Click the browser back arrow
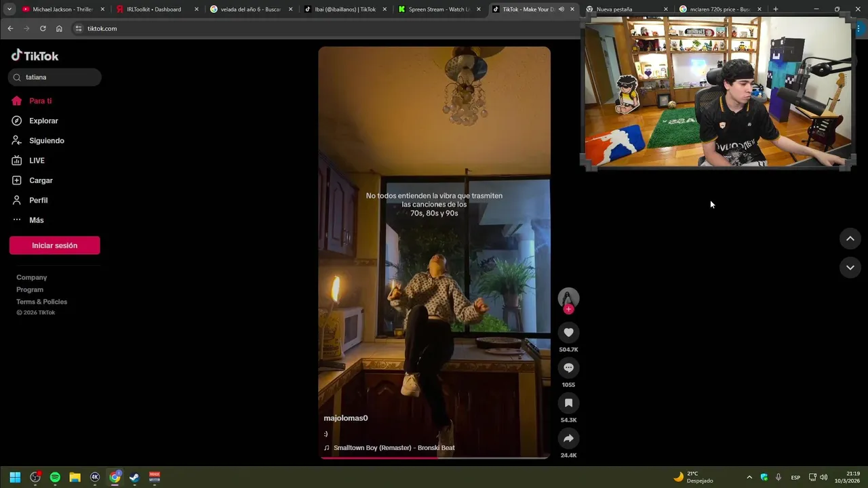This screenshot has width=868, height=488. 10,28
